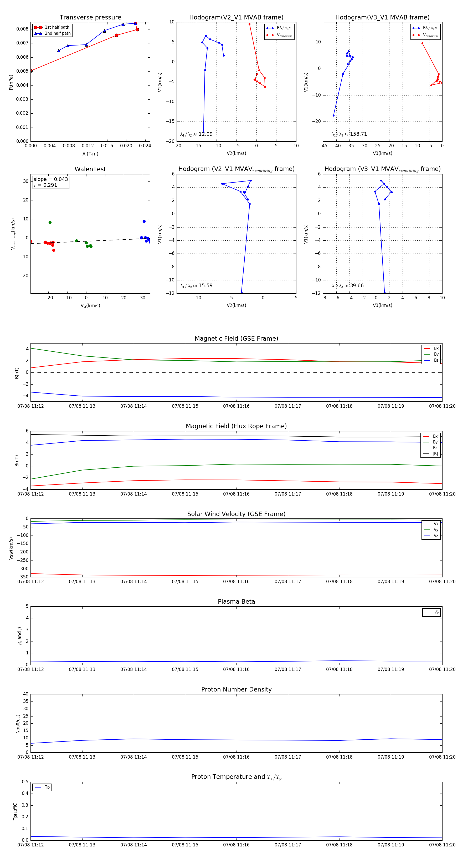Image resolution: width=473 pixels, height=868 pixels.
Task: Click the 'Proton Number Density' title
Action: (x=236, y=689)
